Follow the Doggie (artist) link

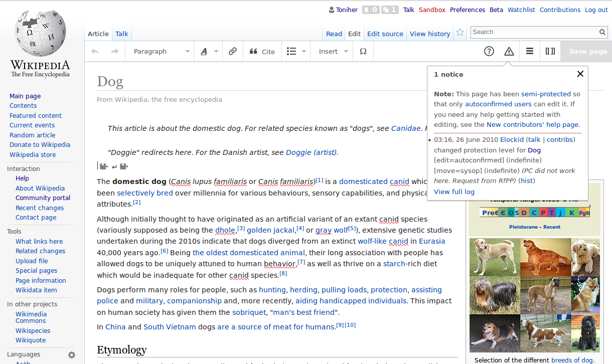click(x=312, y=152)
